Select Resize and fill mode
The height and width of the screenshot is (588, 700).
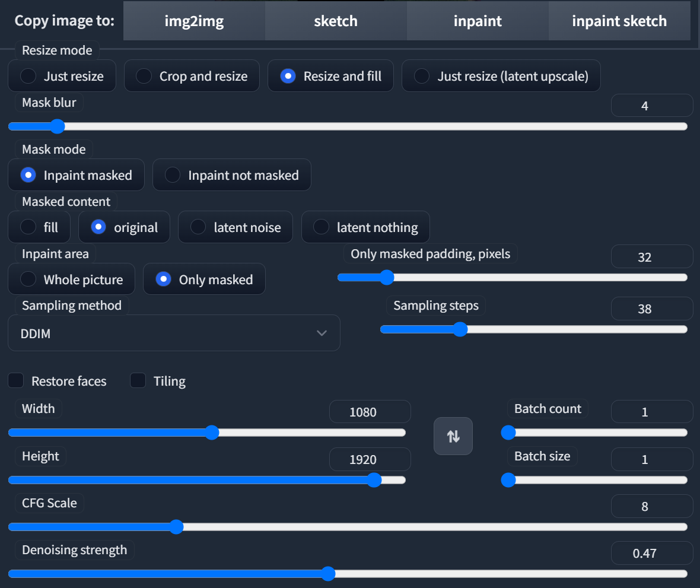(331, 76)
